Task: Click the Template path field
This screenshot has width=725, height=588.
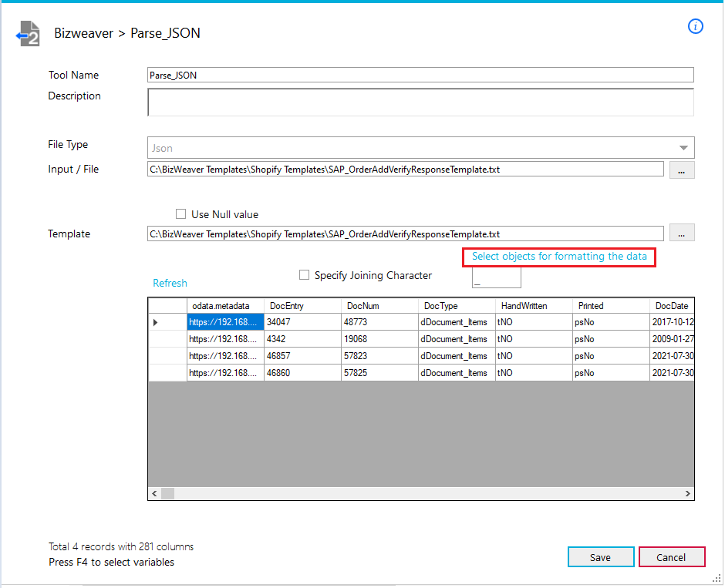Action: tap(405, 234)
